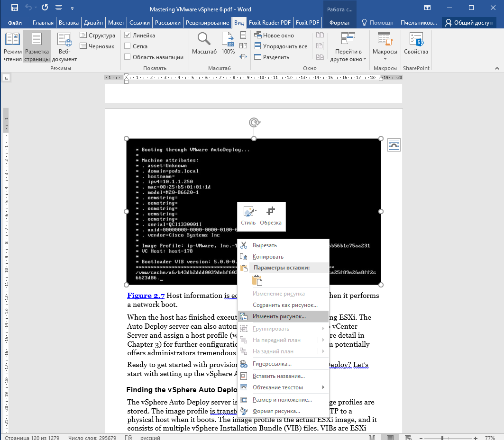The height and width of the screenshot is (440, 504).
Task: Click the zoom slider handle
Action: coord(442,438)
